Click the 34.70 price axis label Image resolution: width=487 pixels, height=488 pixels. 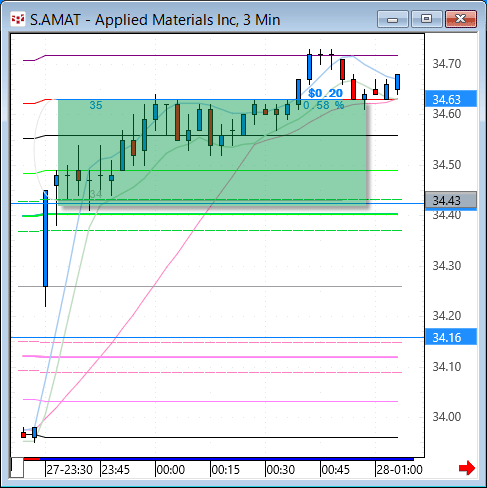pos(447,63)
